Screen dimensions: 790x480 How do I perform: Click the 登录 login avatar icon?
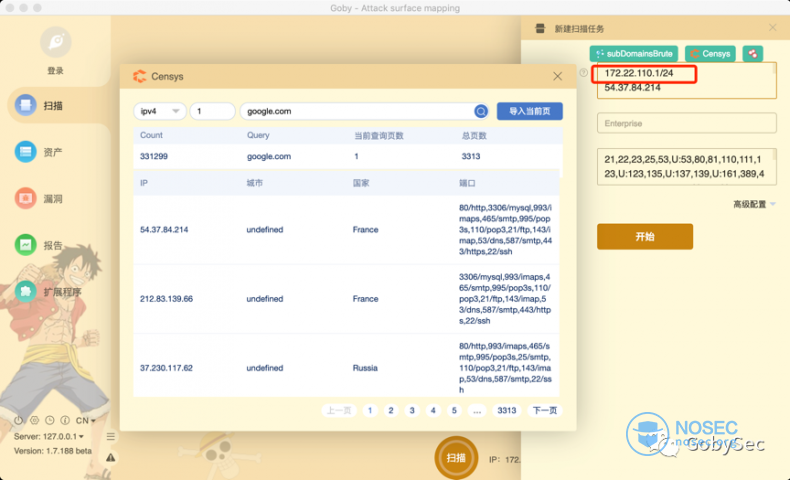55,42
